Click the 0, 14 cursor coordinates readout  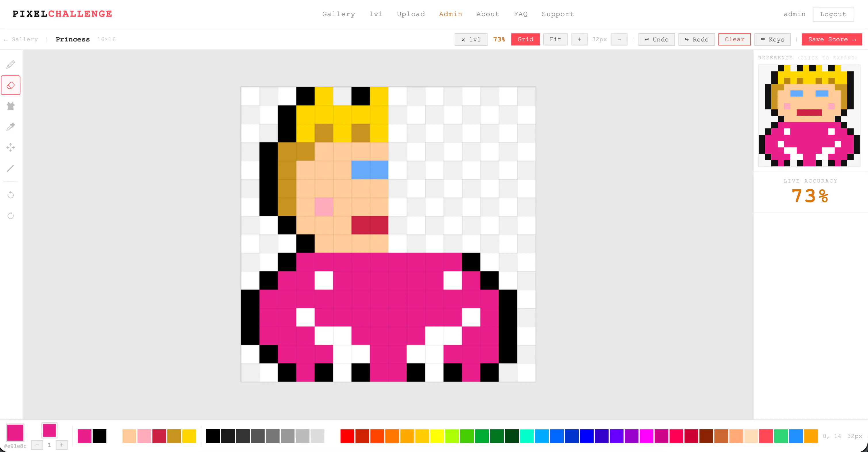832,436
